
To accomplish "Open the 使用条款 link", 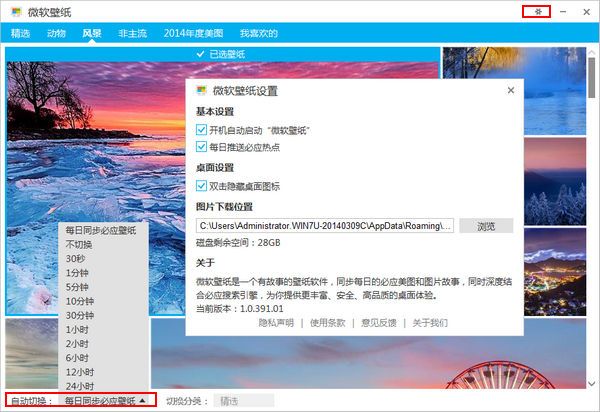I will pos(328,323).
